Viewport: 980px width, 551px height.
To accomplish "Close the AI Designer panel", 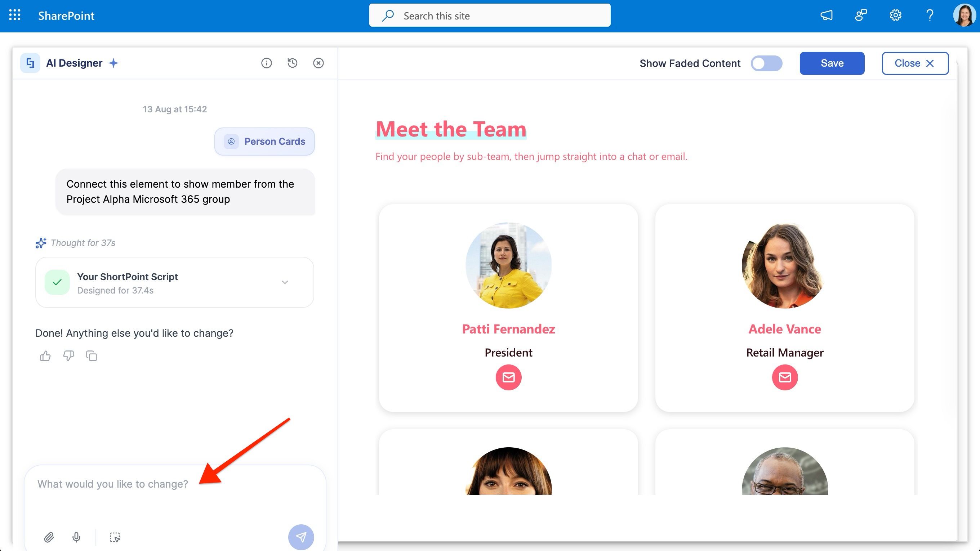I will 318,63.
